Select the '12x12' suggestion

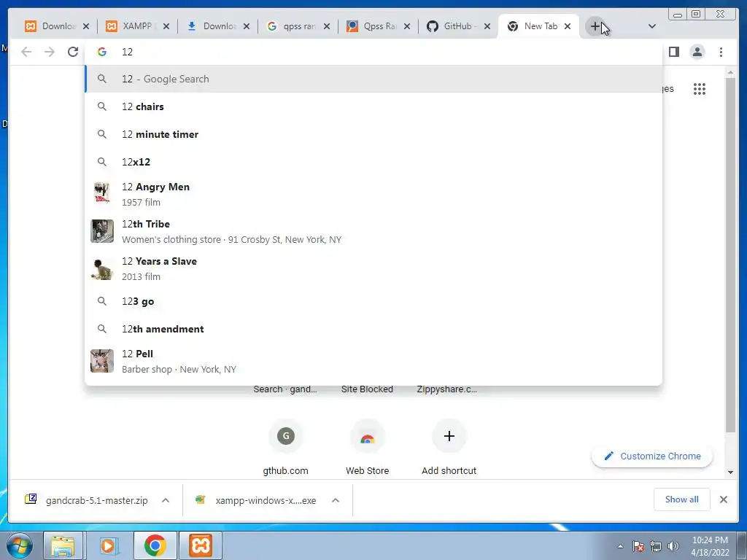(373, 162)
